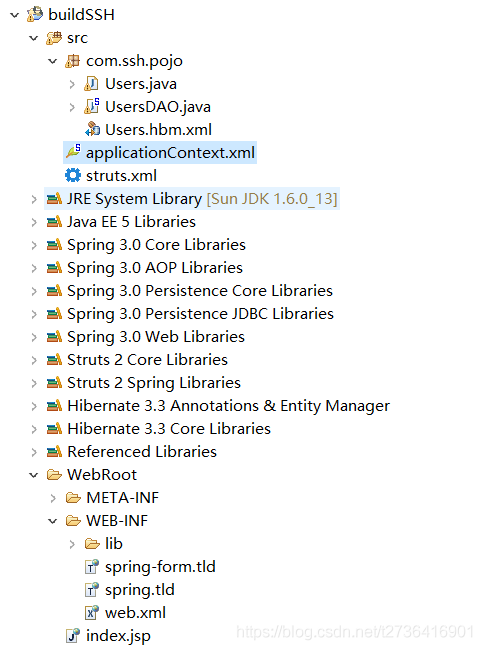Click the Spring 3.0 Core Libraries icon
The image size is (482, 650).
[x=54, y=245]
